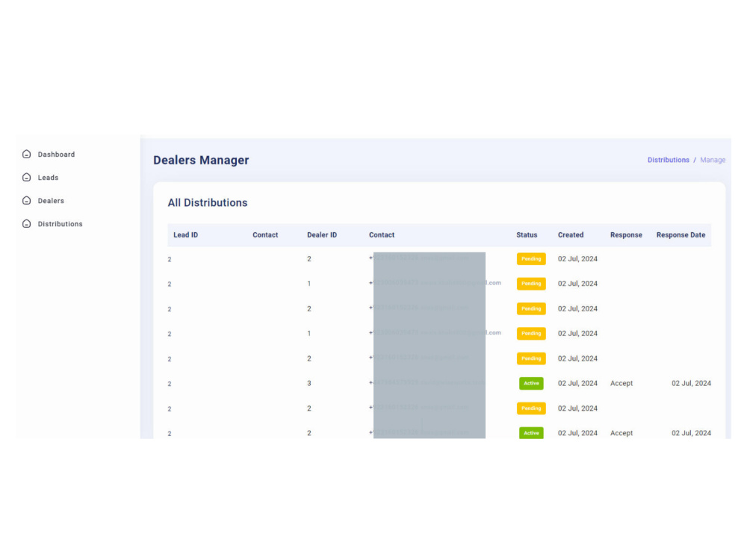Viewport: 747px width, 560px height.
Task: Go to the Dealers menu item
Action: pos(51,201)
